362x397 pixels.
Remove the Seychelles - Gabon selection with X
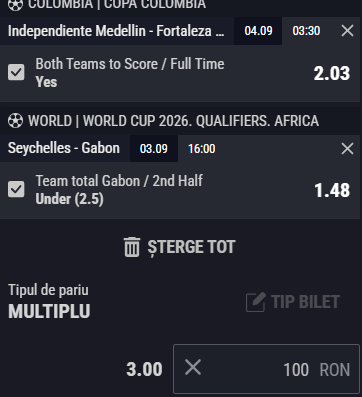click(347, 148)
